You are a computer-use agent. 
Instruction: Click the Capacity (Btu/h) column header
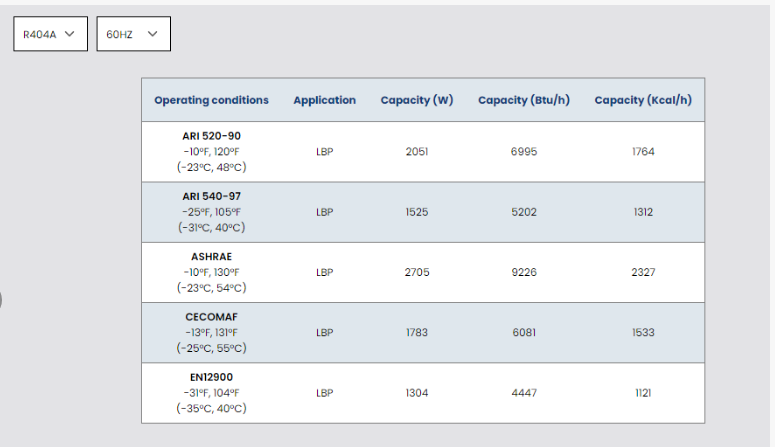click(524, 100)
